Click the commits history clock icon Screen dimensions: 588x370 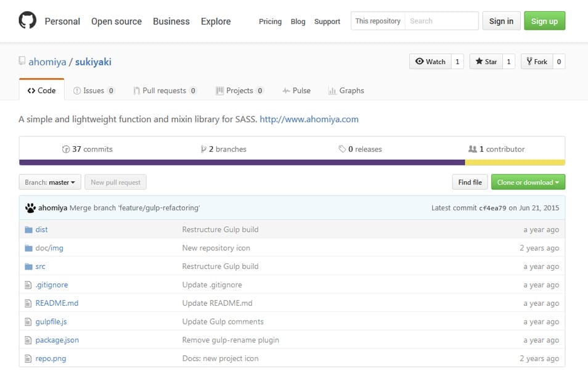(x=66, y=149)
